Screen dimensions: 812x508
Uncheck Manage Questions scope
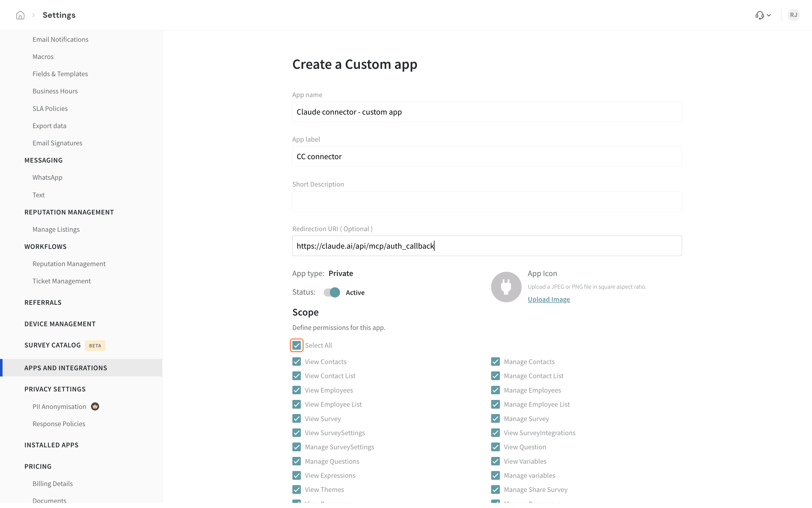pos(296,461)
